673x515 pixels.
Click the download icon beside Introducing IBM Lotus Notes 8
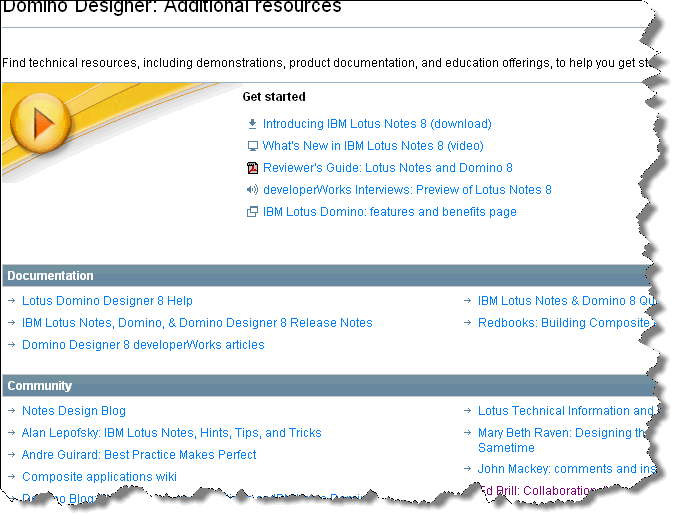[x=252, y=124]
